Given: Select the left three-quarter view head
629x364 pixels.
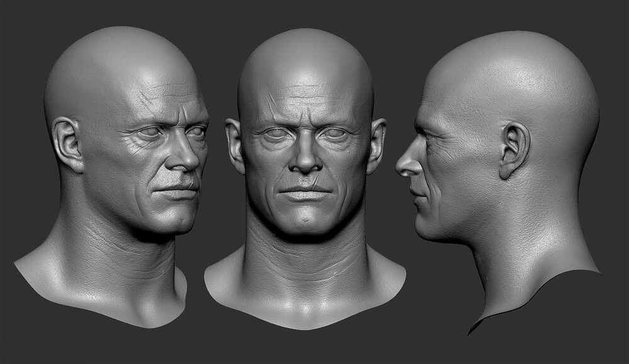Looking at the screenshot, I should pyautogui.click(x=126, y=157).
